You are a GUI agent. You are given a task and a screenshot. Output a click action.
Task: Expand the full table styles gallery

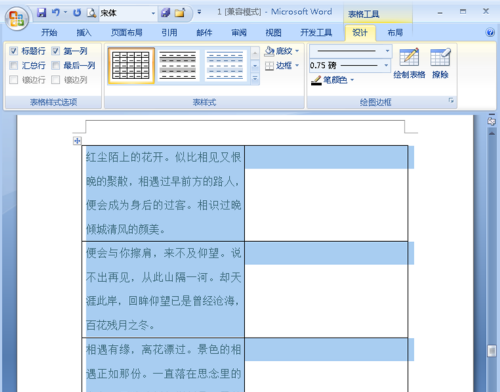coord(255,79)
